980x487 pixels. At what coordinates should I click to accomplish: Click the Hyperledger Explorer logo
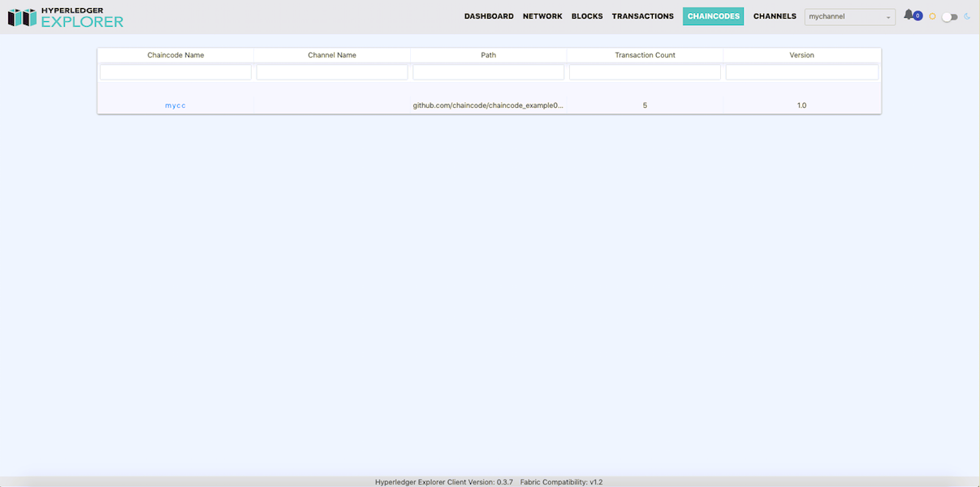tap(66, 17)
